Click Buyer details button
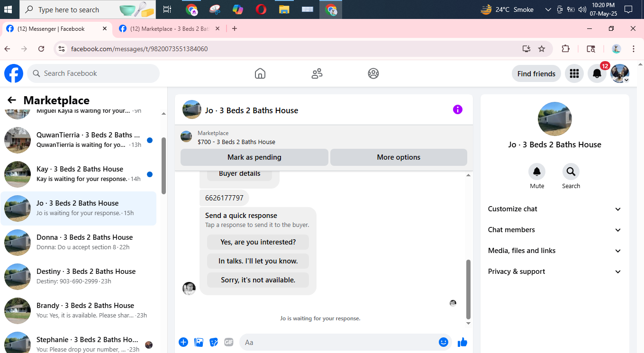 [x=240, y=173]
